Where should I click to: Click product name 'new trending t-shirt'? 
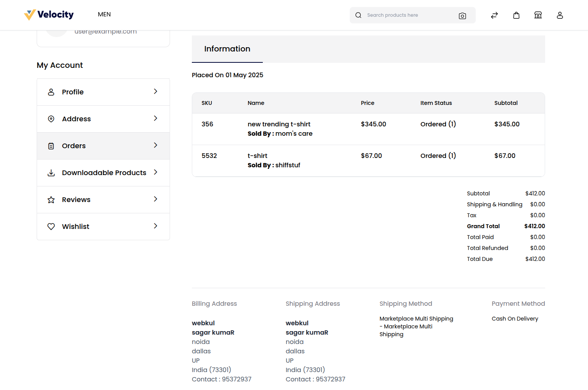pyautogui.click(x=279, y=124)
